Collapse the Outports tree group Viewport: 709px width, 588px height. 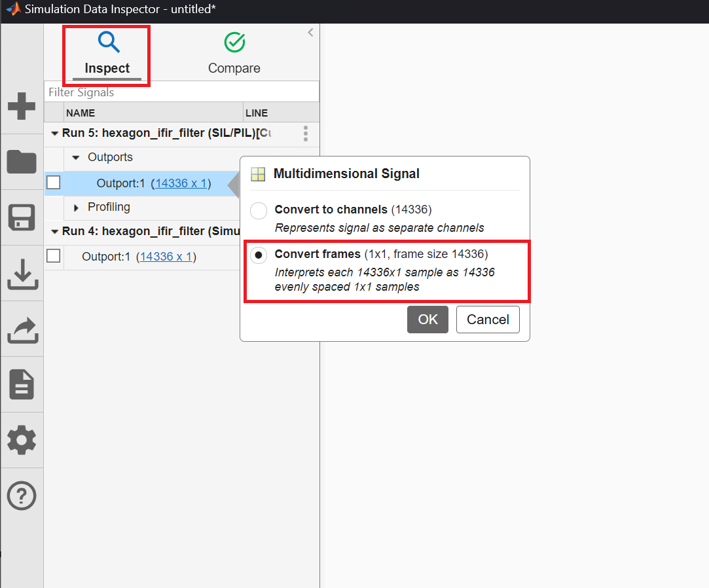coord(75,158)
